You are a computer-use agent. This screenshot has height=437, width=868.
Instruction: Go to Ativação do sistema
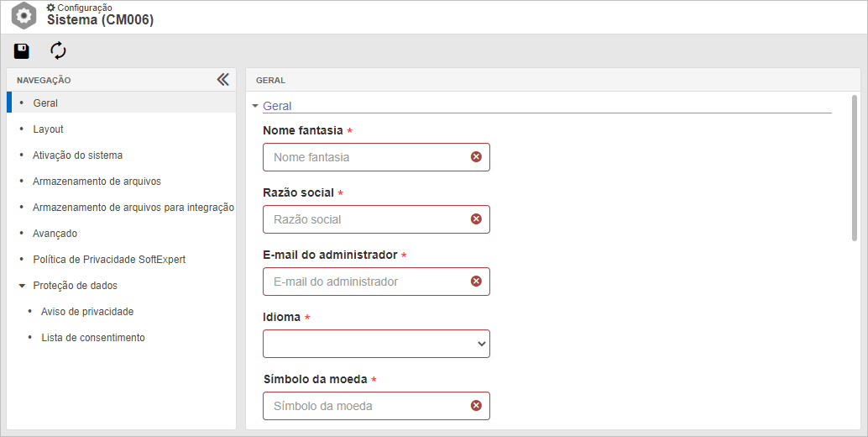[77, 155]
